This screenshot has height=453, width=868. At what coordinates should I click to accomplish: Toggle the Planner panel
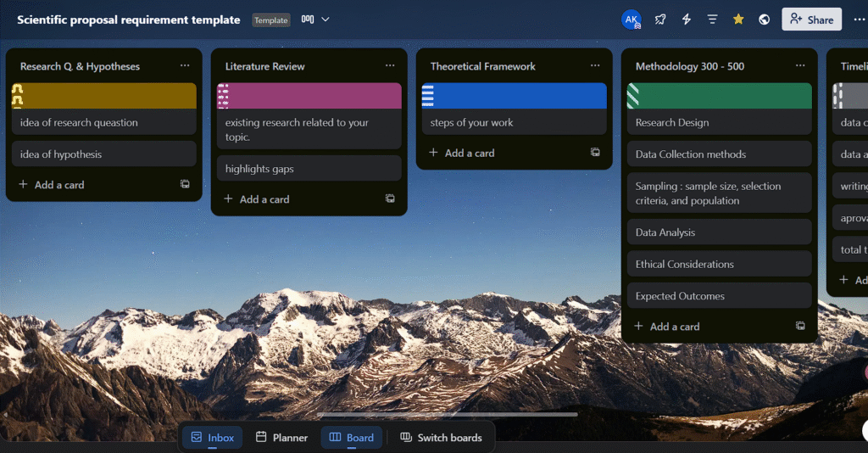281,438
